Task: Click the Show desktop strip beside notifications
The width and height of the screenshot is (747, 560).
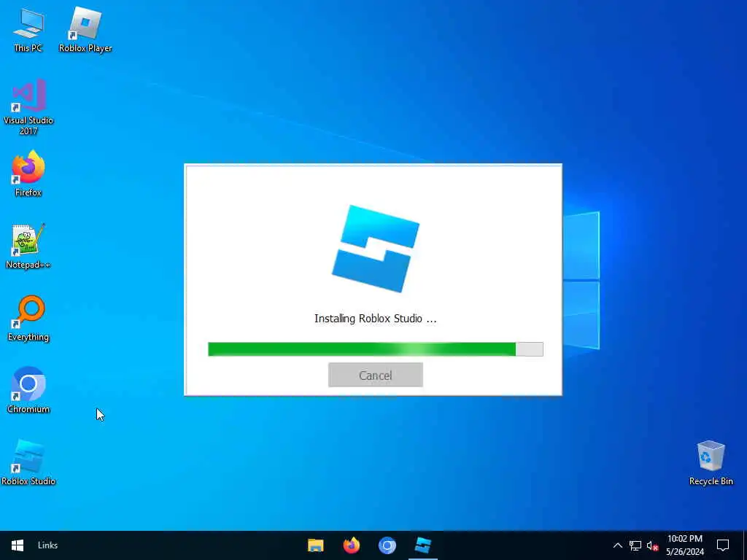Action: pyautogui.click(x=745, y=545)
